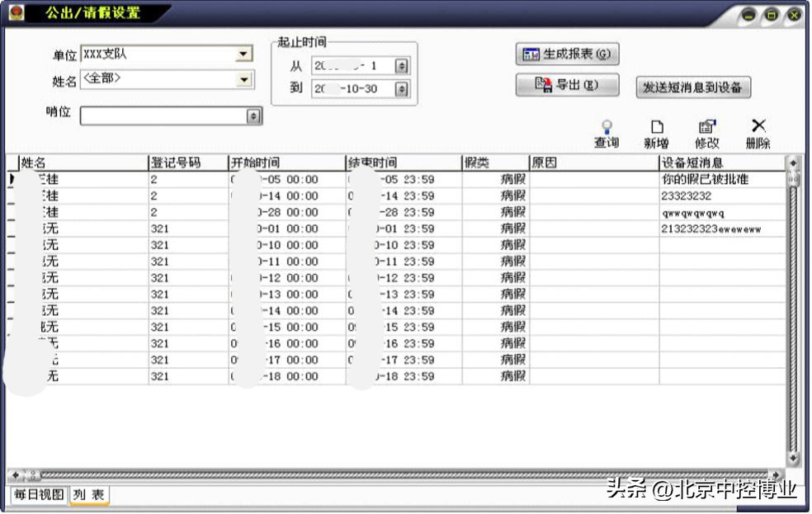Click the 新增 (new) document icon
The width and height of the screenshot is (812, 514).
pos(656,126)
